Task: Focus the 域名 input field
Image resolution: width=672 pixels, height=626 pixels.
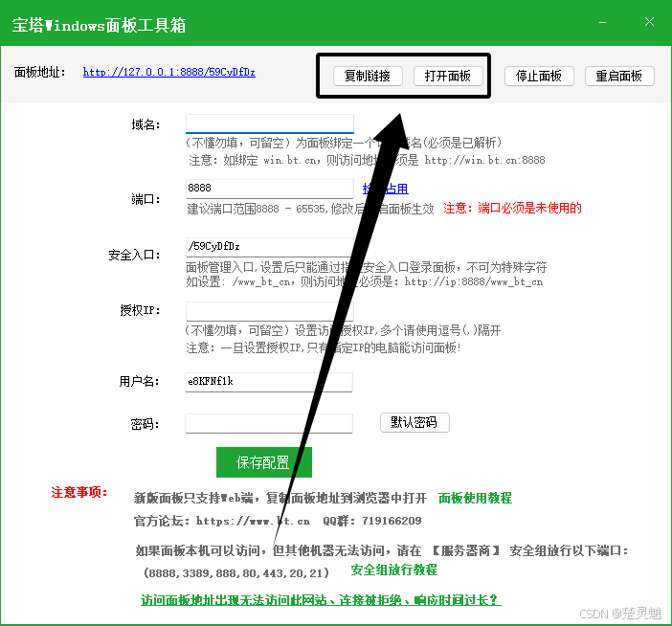Action: (270, 123)
